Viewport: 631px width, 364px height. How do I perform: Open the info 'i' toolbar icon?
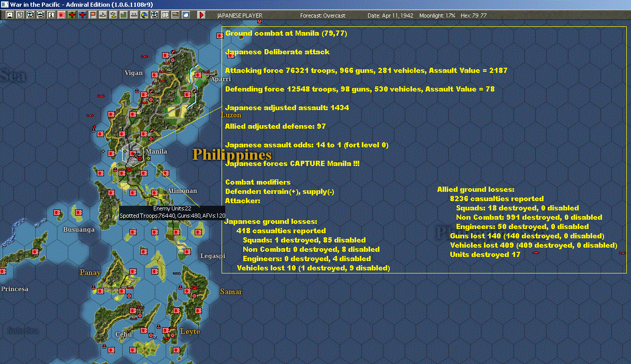tap(51, 15)
